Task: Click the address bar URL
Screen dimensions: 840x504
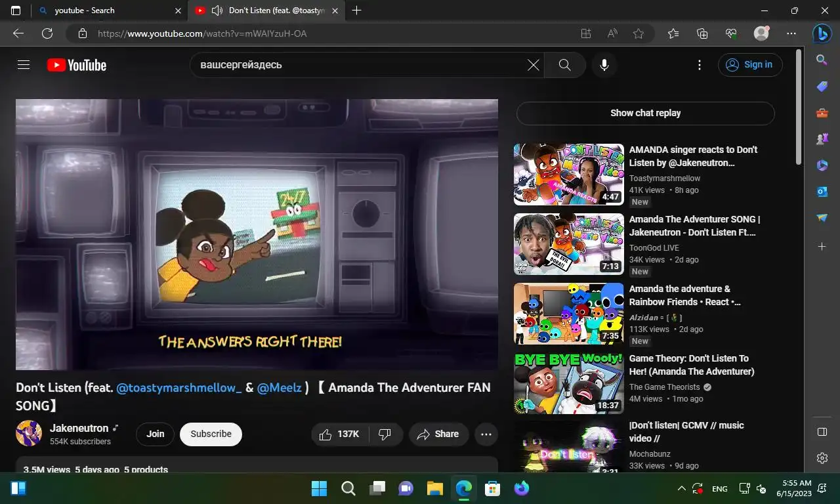Action: pyautogui.click(x=202, y=33)
